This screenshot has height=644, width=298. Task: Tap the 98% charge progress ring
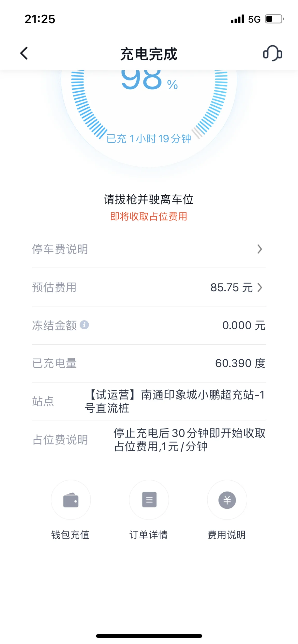149,103
